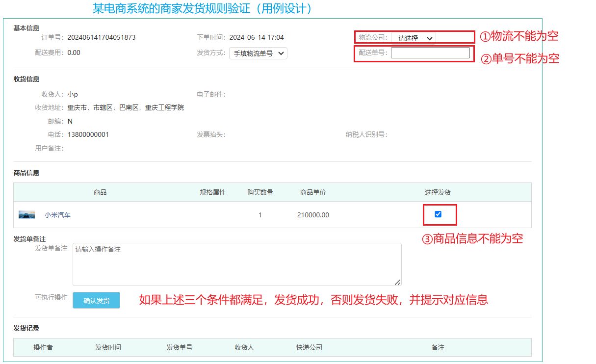This screenshot has width=596, height=364.
Task: Click the 发货时间 column header in 发货记录
Action: (108, 347)
